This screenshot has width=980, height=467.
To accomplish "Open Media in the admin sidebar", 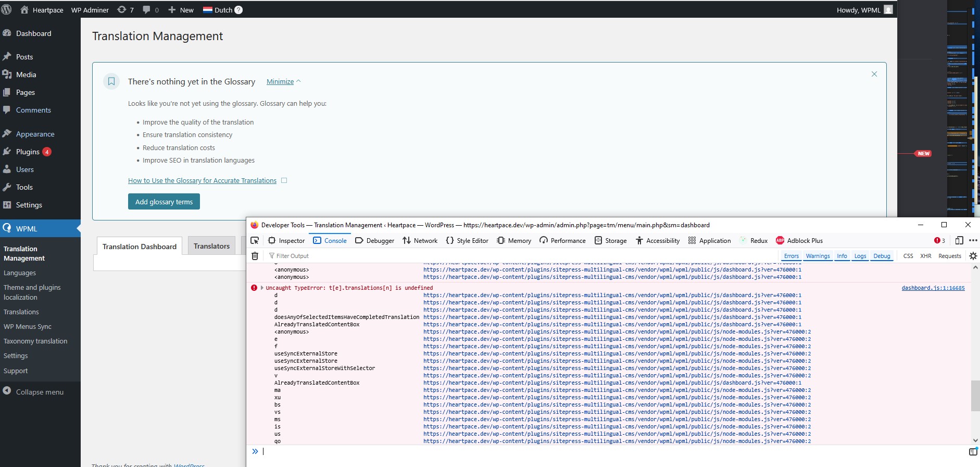I will pyautogui.click(x=26, y=75).
